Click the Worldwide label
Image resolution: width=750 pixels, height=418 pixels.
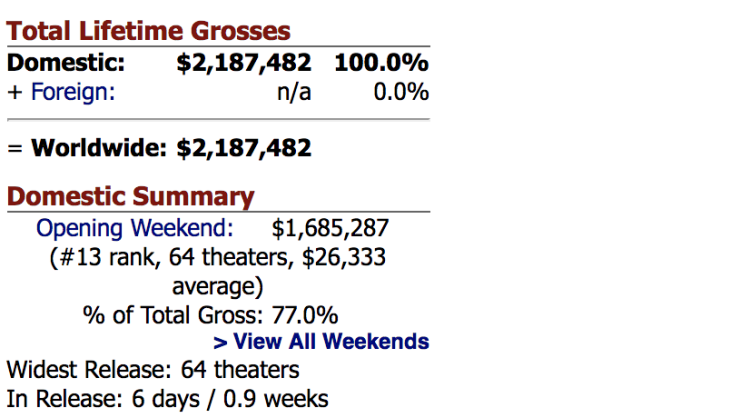coord(99,149)
